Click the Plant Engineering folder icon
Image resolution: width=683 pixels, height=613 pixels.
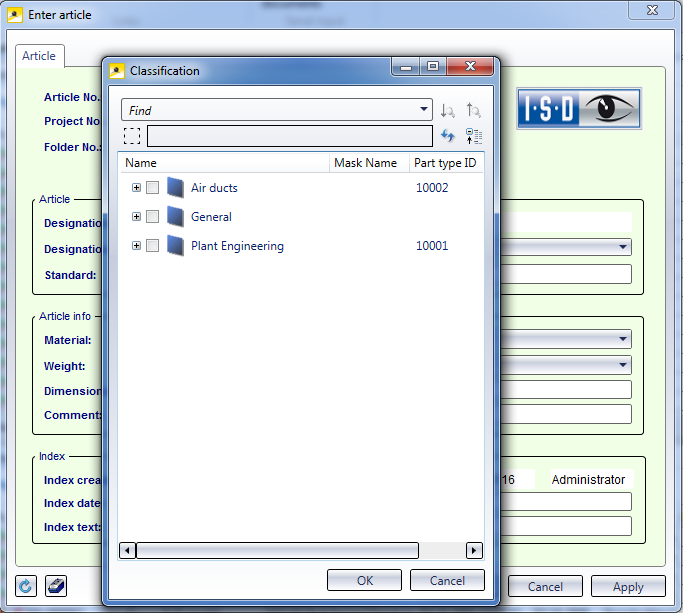pyautogui.click(x=176, y=246)
